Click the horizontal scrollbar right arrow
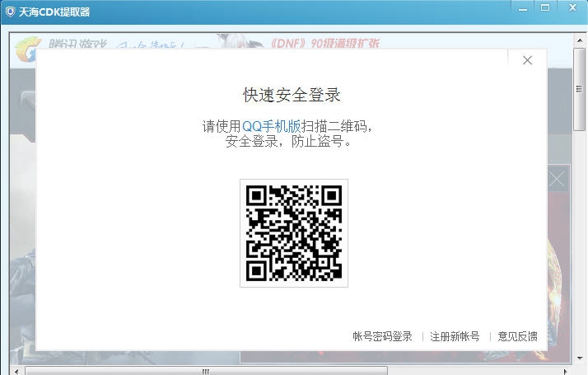Viewport: 588px width, 375px height. [x=567, y=371]
